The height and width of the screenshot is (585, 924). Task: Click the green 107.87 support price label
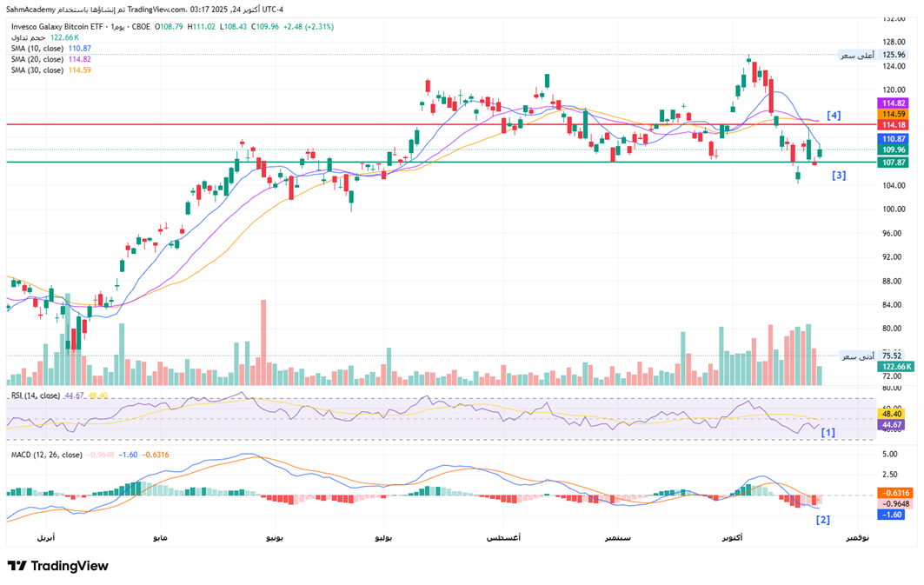click(894, 163)
